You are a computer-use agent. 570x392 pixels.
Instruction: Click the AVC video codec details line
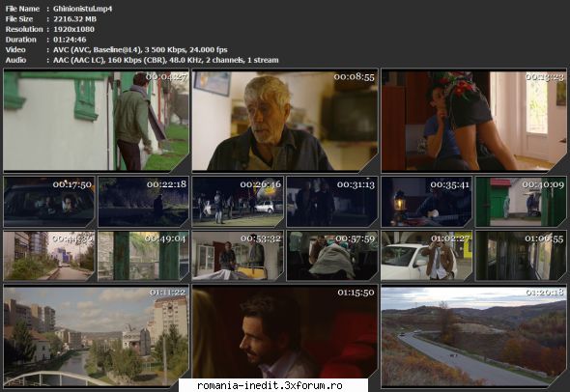point(140,50)
